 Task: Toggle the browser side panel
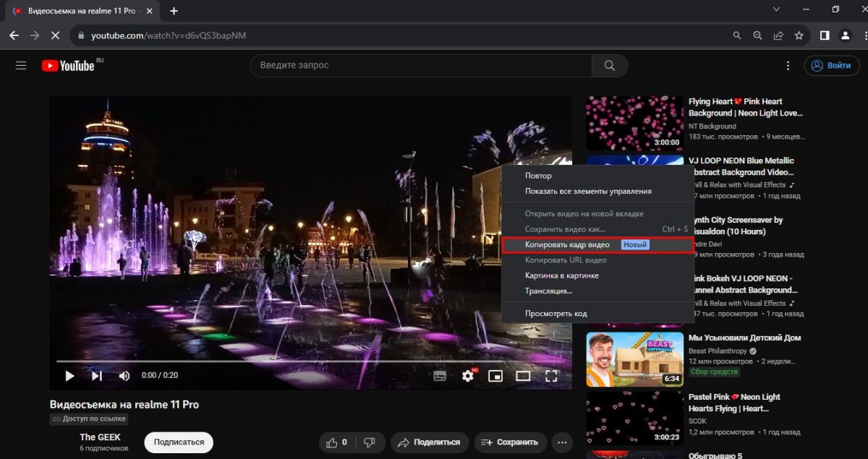click(x=825, y=35)
